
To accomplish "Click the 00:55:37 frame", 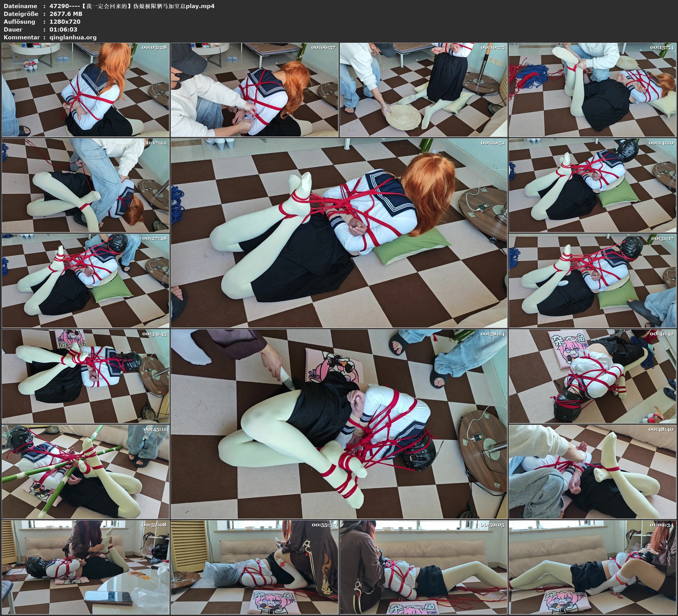I will click(x=254, y=567).
